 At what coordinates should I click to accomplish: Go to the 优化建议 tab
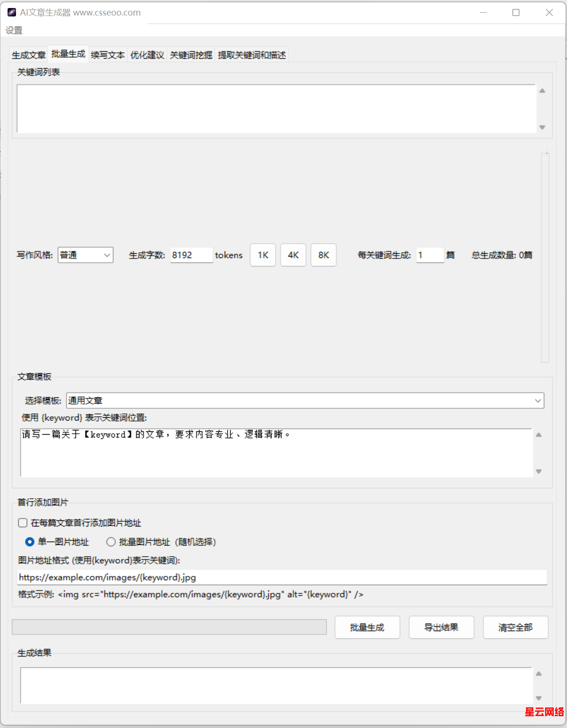pyautogui.click(x=147, y=55)
